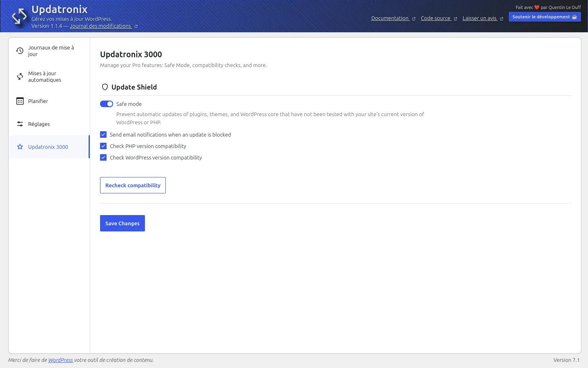
Task: Uncheck Check PHP version compatibility
Action: (x=103, y=146)
